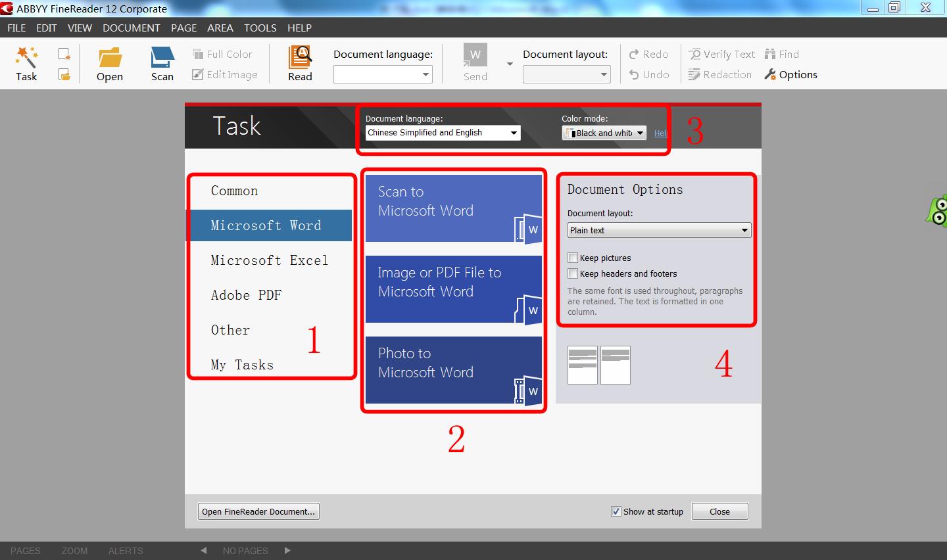Click the Open folder icon
947x560 pixels.
click(x=110, y=63)
